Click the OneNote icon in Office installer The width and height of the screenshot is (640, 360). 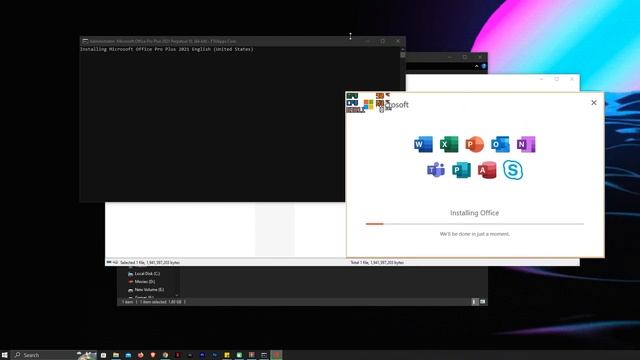click(x=526, y=144)
